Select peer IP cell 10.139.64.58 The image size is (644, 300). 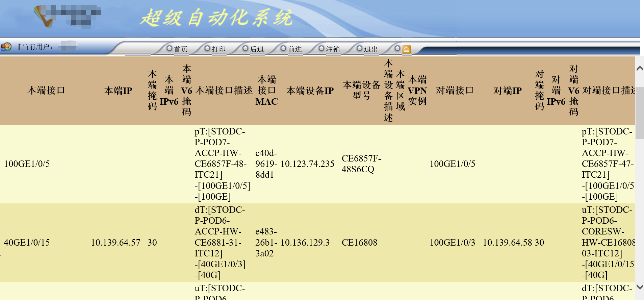tap(508, 243)
